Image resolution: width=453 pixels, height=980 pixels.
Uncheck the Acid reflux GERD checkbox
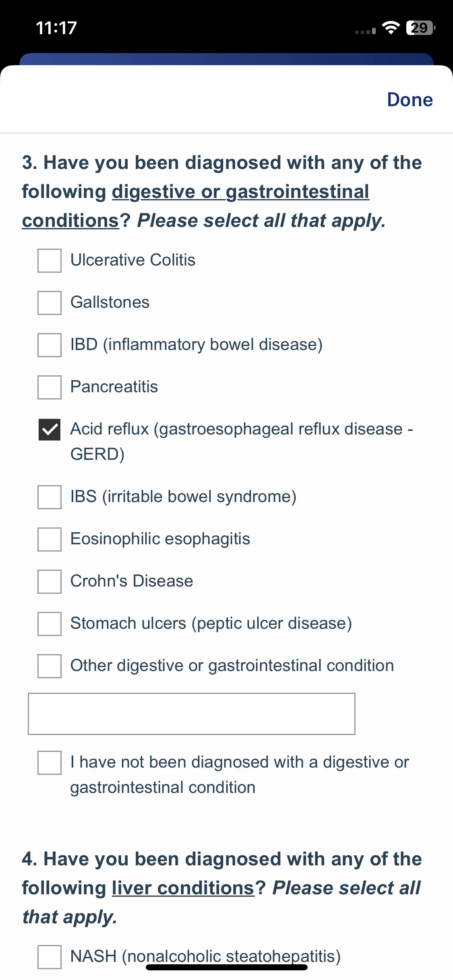pyautogui.click(x=50, y=430)
